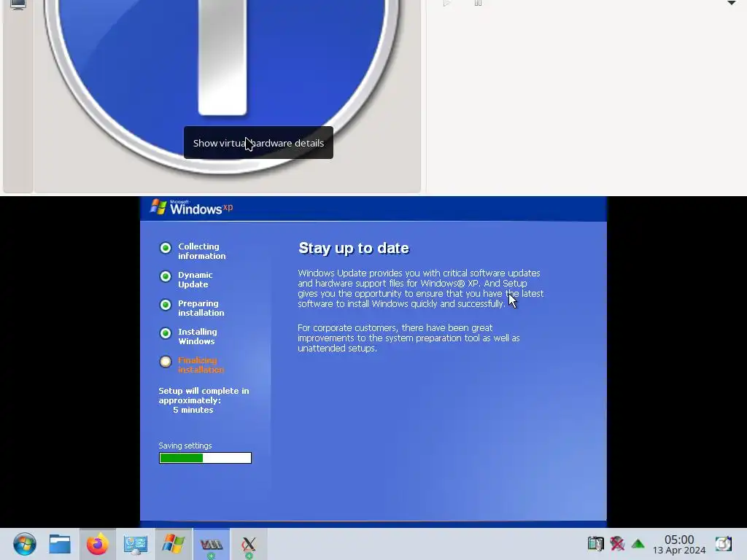The image size is (747, 560).
Task: Activate the Virtual Machine Manager taskbar entry
Action: click(211, 544)
